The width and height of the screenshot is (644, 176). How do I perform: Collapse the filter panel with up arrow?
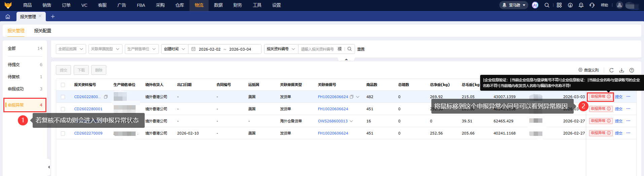pyautogui.click(x=346, y=59)
